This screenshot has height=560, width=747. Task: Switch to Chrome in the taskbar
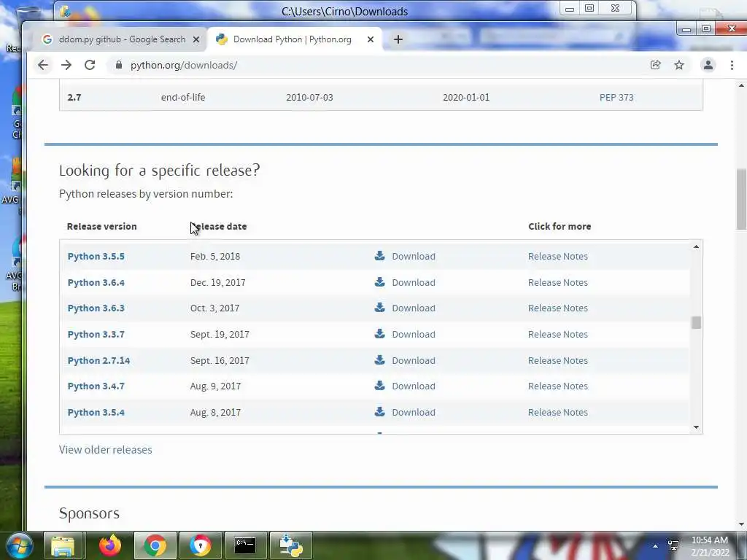coord(155,545)
